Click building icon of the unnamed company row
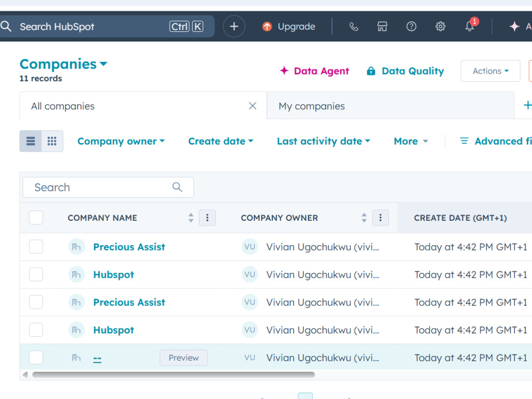 click(x=76, y=358)
